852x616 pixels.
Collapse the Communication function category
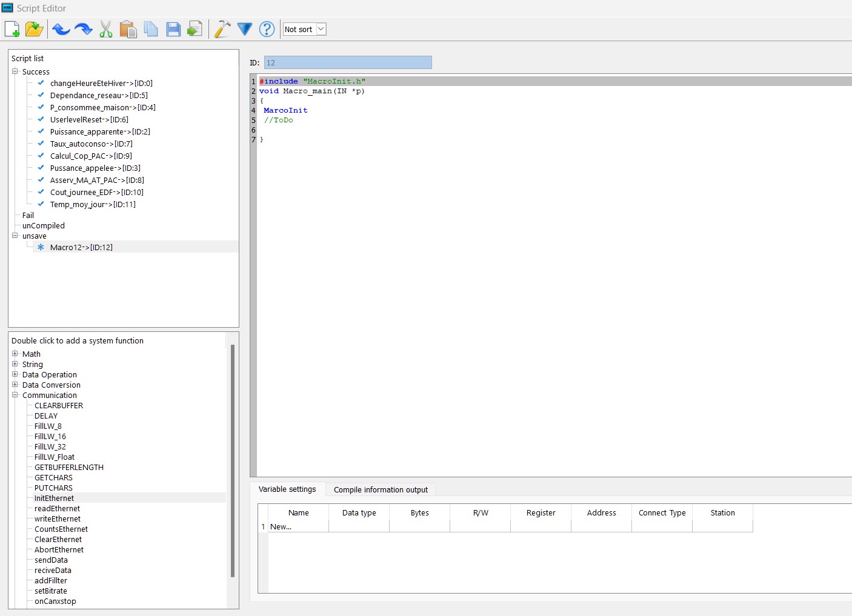pos(15,395)
